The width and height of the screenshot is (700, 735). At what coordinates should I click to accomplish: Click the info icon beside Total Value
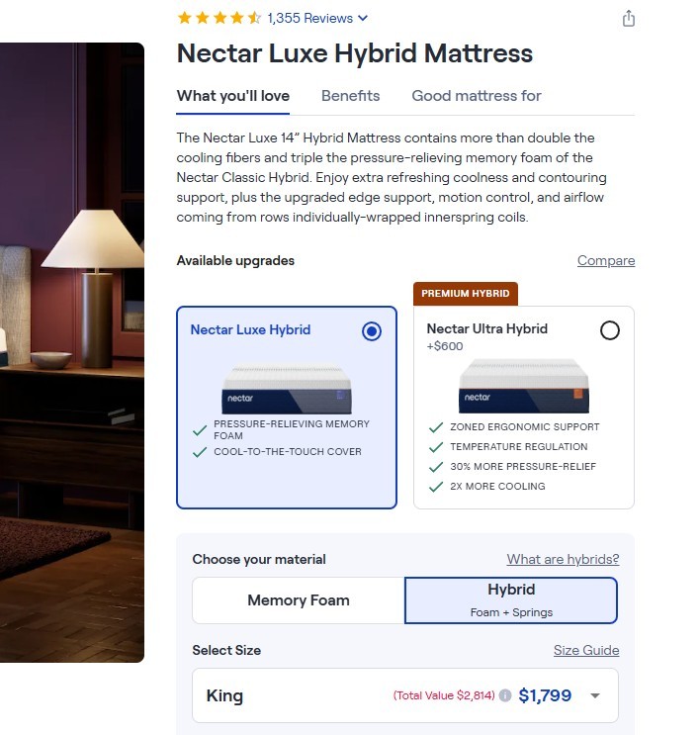505,695
